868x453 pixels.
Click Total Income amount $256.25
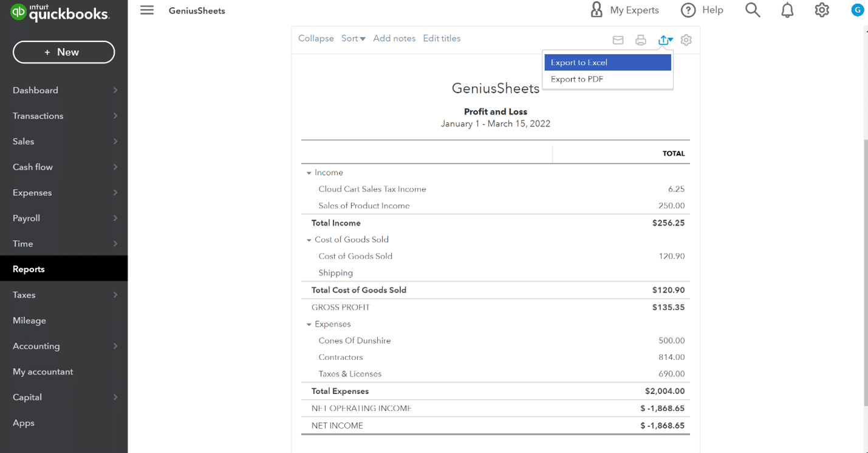[668, 223]
